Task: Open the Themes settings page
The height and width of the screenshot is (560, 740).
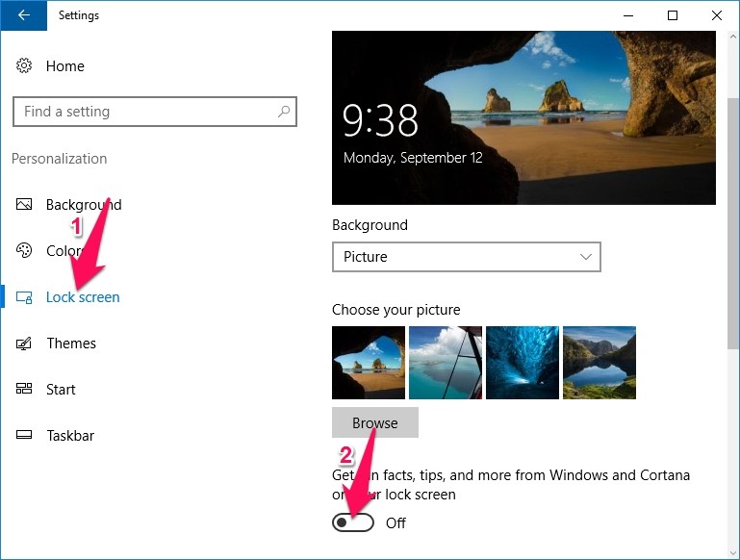Action: point(71,344)
